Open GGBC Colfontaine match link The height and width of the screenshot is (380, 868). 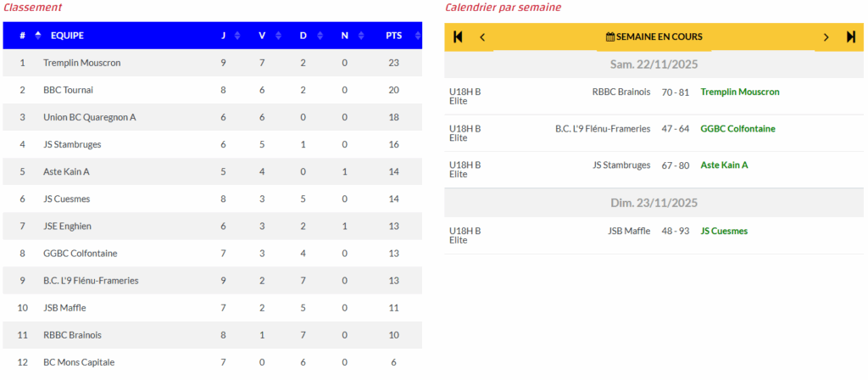tap(737, 129)
